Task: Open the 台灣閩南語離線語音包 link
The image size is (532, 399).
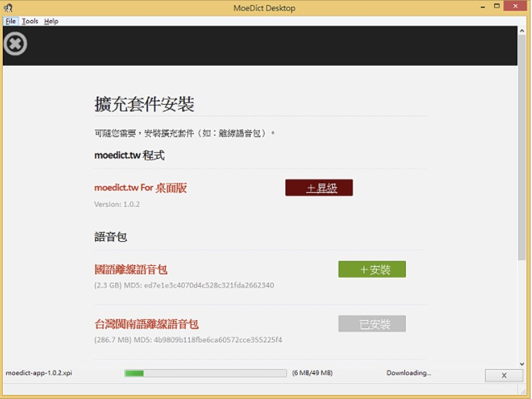Action: [146, 324]
